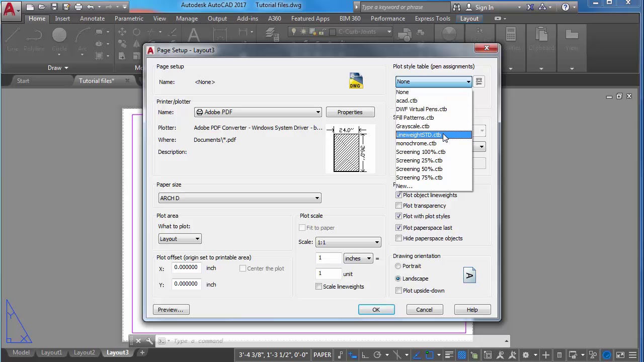Choose monochrome.ctb from list

click(x=434, y=143)
